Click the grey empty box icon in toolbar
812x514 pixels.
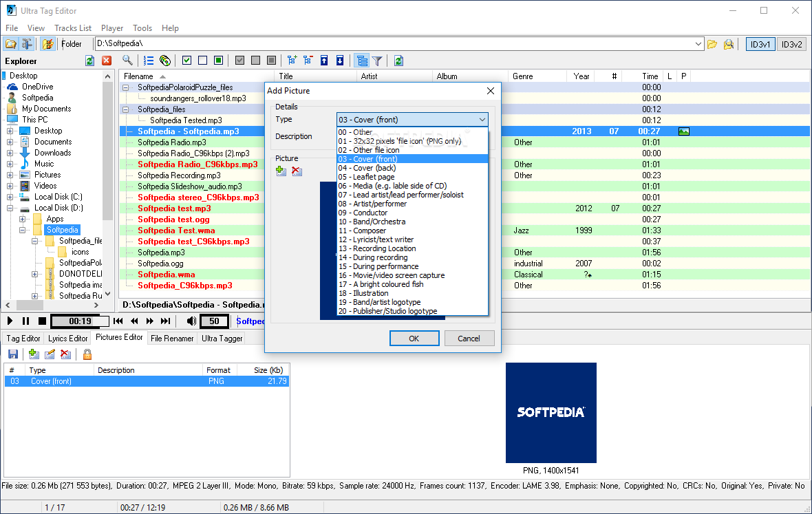coord(255,61)
